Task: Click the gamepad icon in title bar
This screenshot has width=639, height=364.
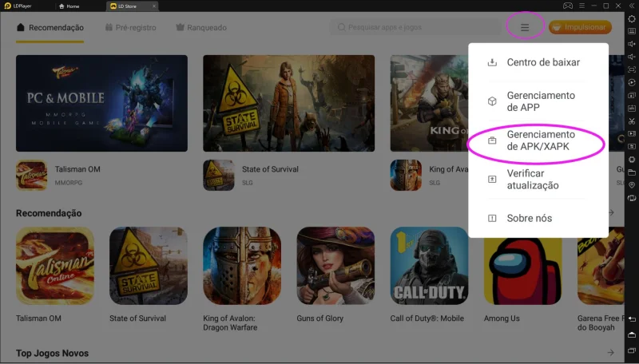Action: coord(568,6)
